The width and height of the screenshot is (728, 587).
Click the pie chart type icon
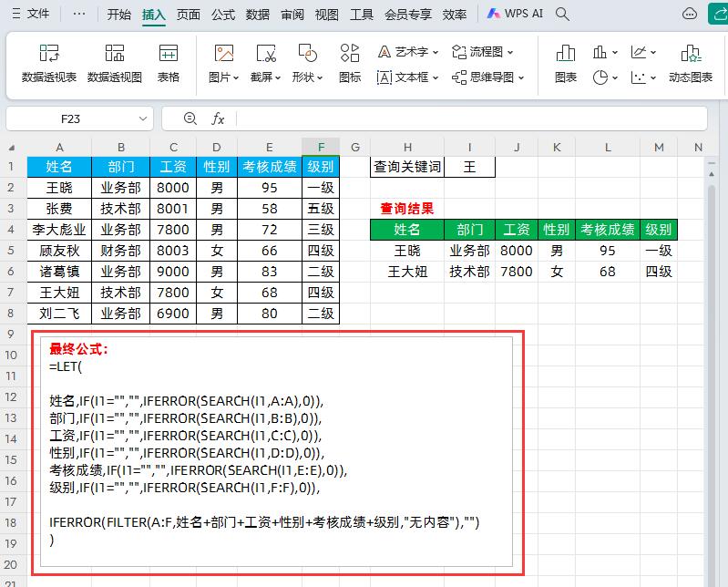600,77
